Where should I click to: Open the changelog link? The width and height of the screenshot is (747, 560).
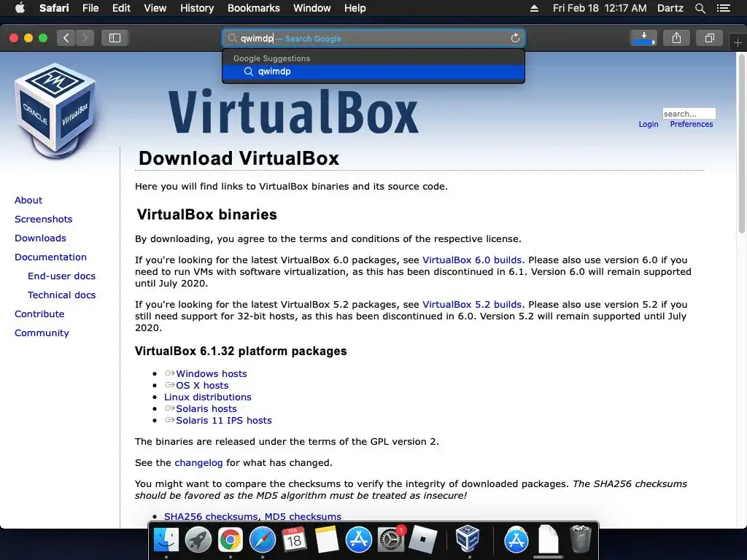pos(198,463)
